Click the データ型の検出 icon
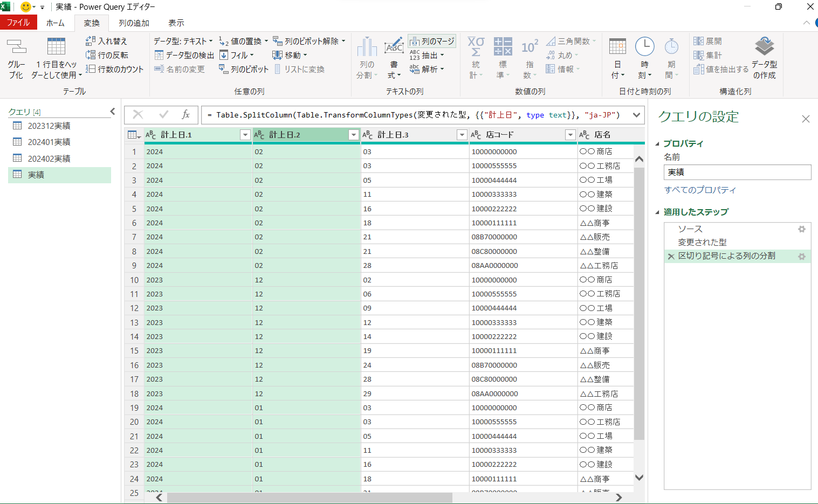This screenshot has height=504, width=818. [x=159, y=55]
